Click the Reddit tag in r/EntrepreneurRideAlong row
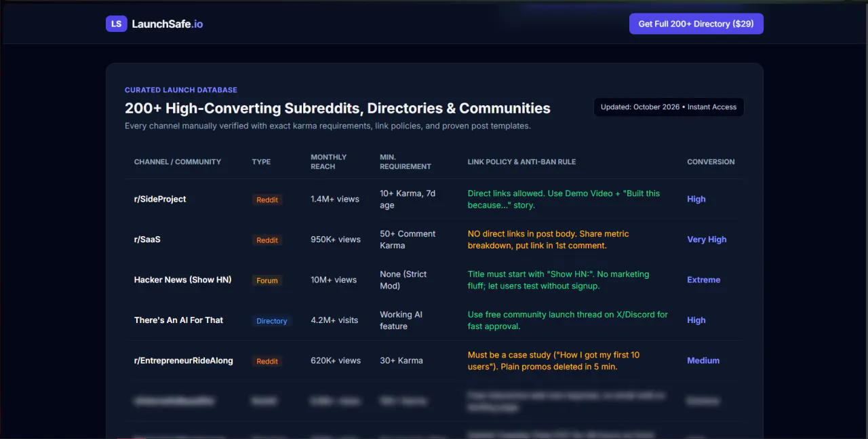The height and width of the screenshot is (439, 868). click(267, 361)
